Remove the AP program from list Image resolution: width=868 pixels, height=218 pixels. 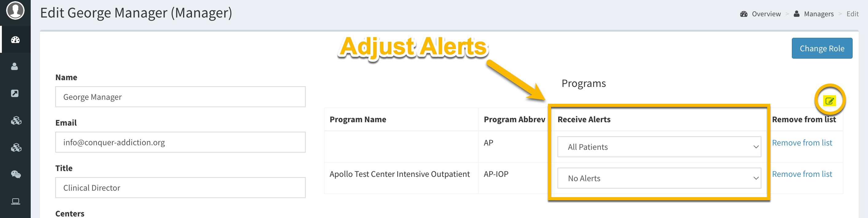click(x=802, y=143)
